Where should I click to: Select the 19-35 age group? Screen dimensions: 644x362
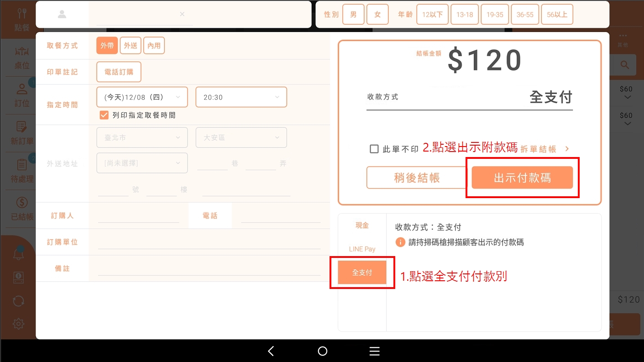pos(495,15)
